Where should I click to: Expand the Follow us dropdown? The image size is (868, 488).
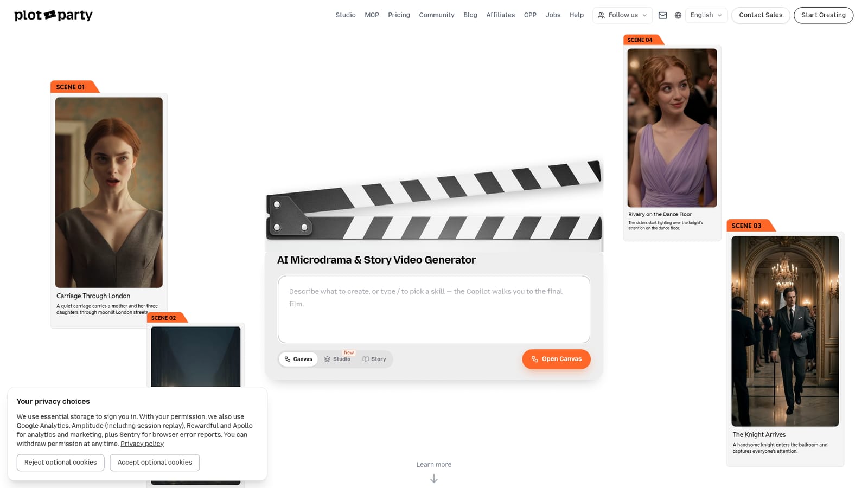point(622,15)
